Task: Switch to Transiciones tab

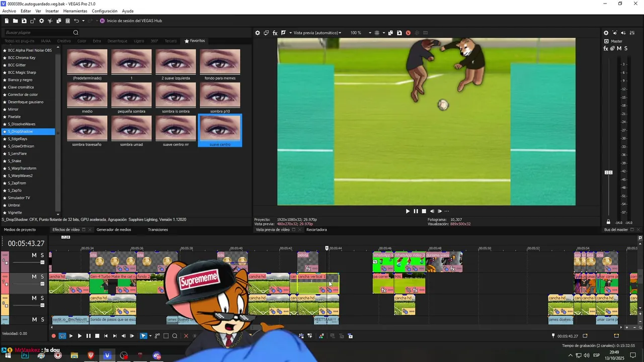Action: pyautogui.click(x=158, y=230)
